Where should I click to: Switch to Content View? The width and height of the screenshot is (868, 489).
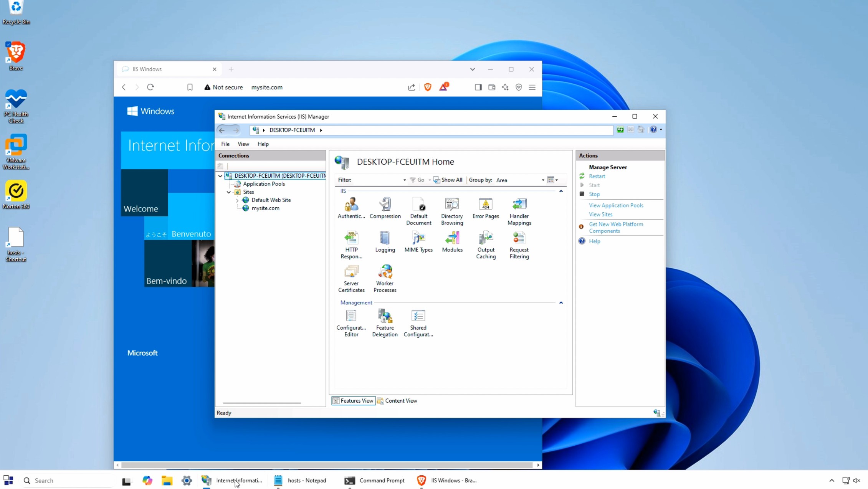[x=401, y=400]
